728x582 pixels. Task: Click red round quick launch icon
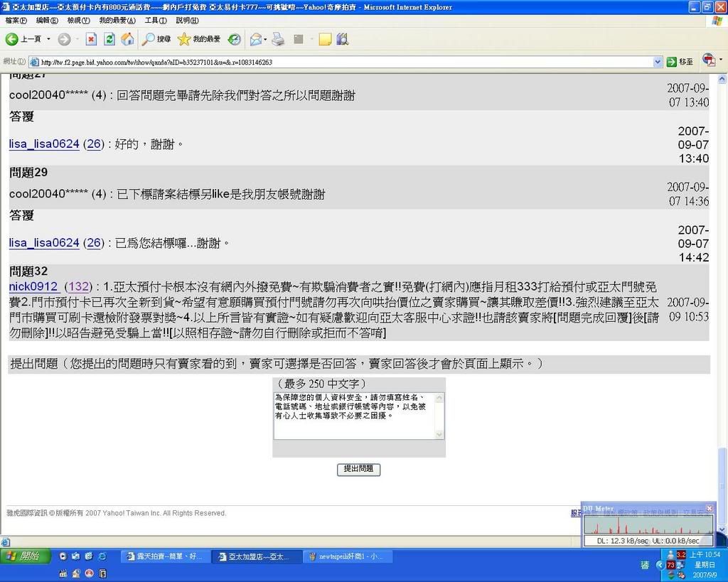89,573
